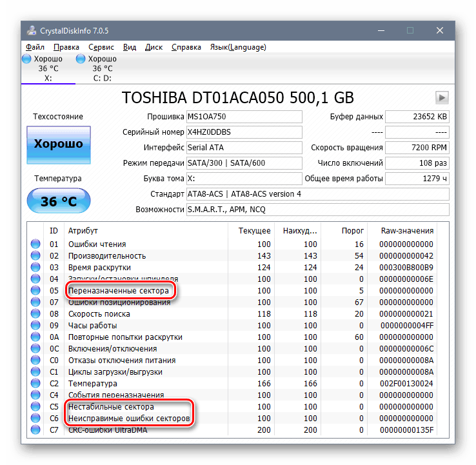The width and height of the screenshot is (476, 465).
Task: Click status icon for C2 Температура row
Action: click(35, 383)
